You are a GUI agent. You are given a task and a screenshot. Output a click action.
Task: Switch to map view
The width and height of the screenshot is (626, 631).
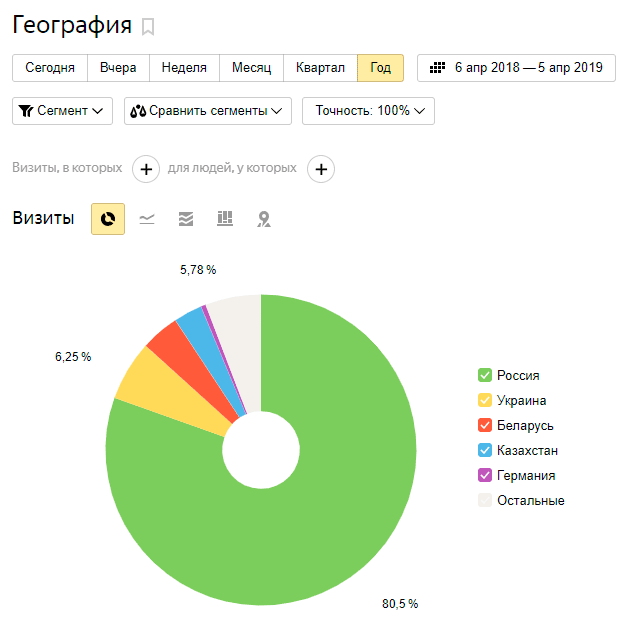(264, 219)
